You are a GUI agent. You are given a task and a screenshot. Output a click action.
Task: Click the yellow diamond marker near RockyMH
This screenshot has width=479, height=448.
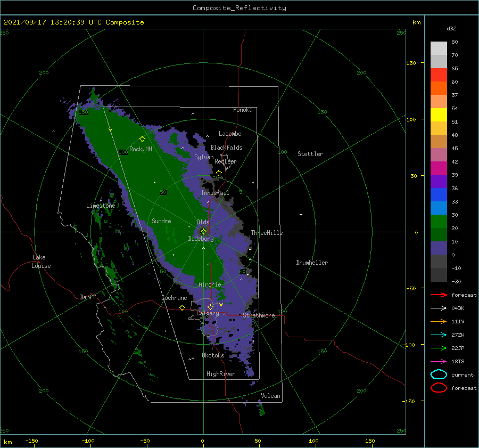point(142,139)
